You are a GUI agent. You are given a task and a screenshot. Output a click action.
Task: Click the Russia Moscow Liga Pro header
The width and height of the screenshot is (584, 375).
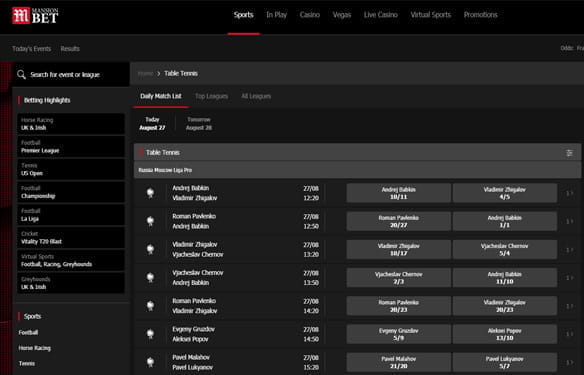[357, 170]
